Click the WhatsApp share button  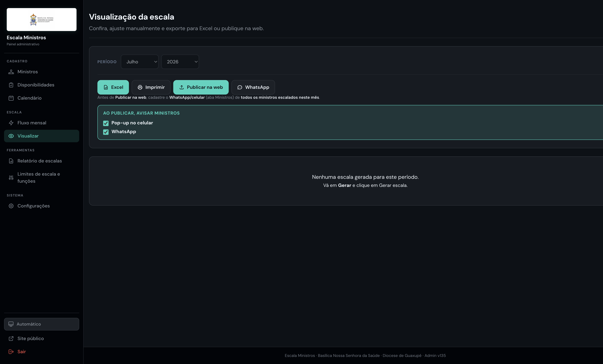[253, 87]
